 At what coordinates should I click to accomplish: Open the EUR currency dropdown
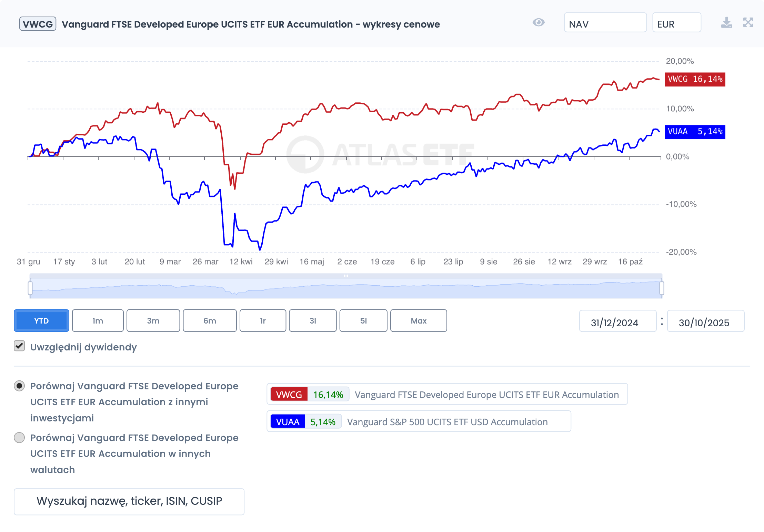(x=676, y=23)
